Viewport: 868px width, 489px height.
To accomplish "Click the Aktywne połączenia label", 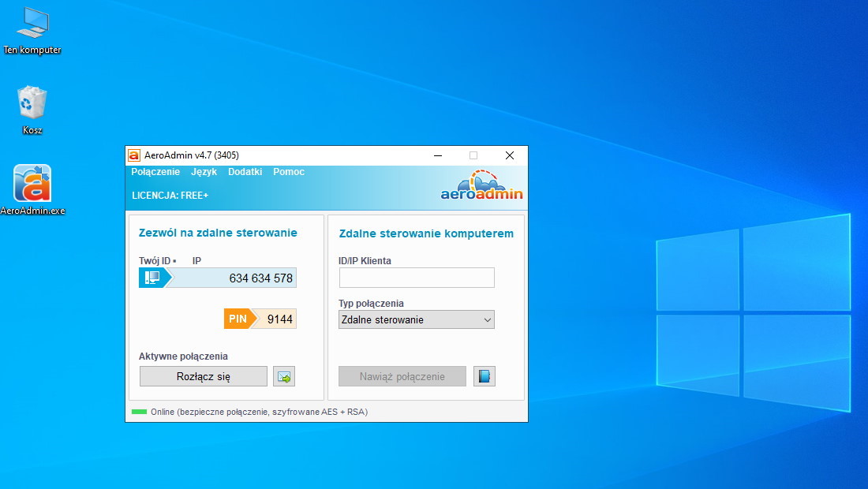I will click(x=183, y=356).
